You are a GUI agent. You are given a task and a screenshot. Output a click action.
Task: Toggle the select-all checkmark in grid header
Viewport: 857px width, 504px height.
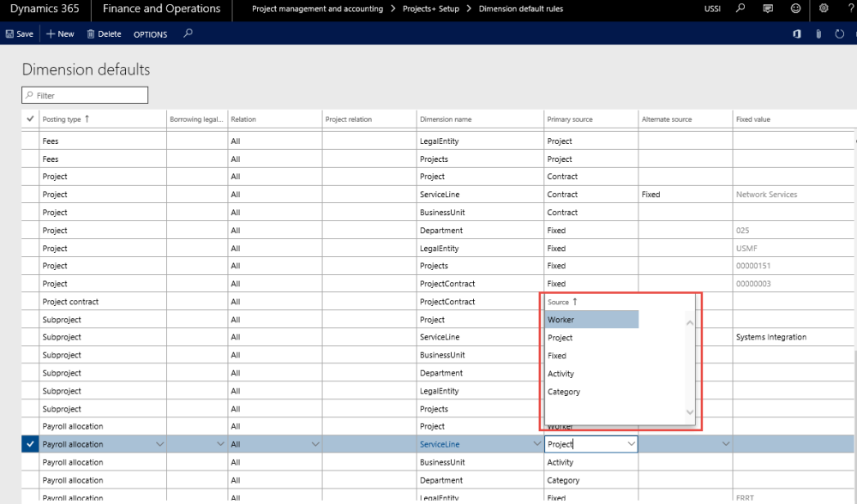coord(30,118)
